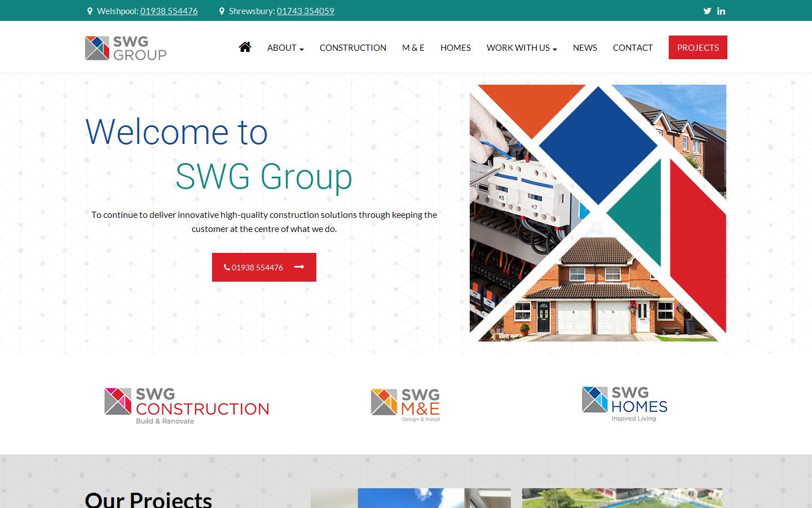Click the location pin beside Shrewsbury
The width and height of the screenshot is (812, 508).
click(x=222, y=10)
